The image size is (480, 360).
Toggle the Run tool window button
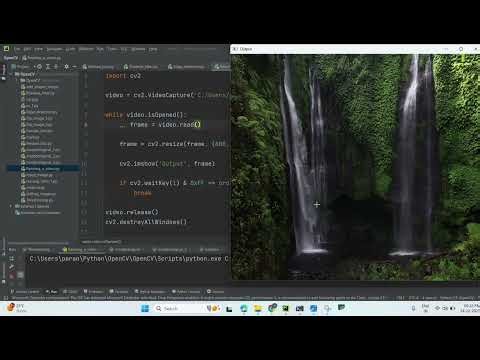pyautogui.click(x=52, y=292)
